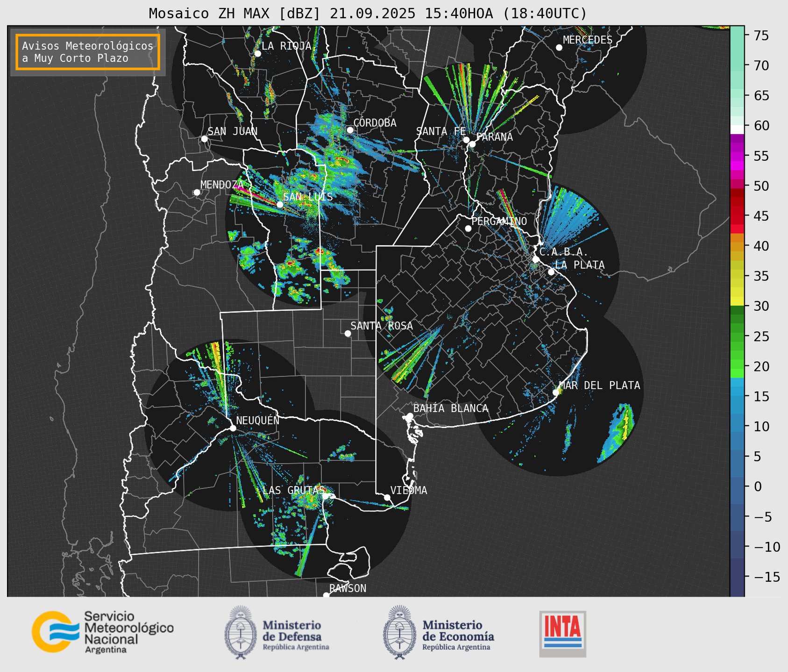Select the Viedma city label

(x=408, y=490)
